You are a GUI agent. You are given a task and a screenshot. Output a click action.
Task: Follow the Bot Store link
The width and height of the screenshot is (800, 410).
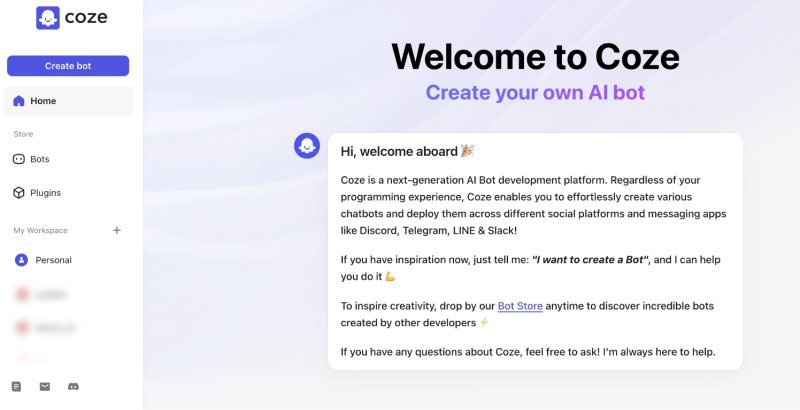(x=520, y=306)
